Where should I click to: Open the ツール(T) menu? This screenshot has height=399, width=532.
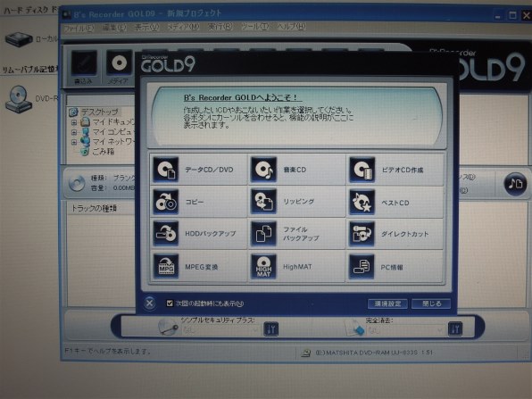[x=254, y=27]
